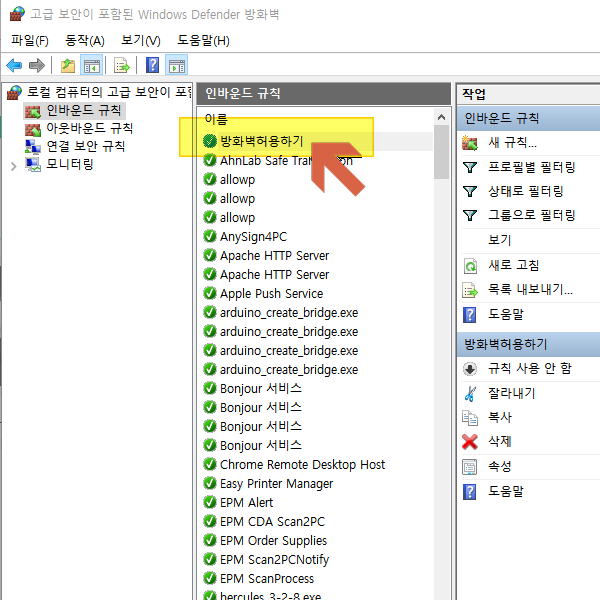Open 속성 of the selected rule
The height and width of the screenshot is (600, 600).
click(499, 466)
